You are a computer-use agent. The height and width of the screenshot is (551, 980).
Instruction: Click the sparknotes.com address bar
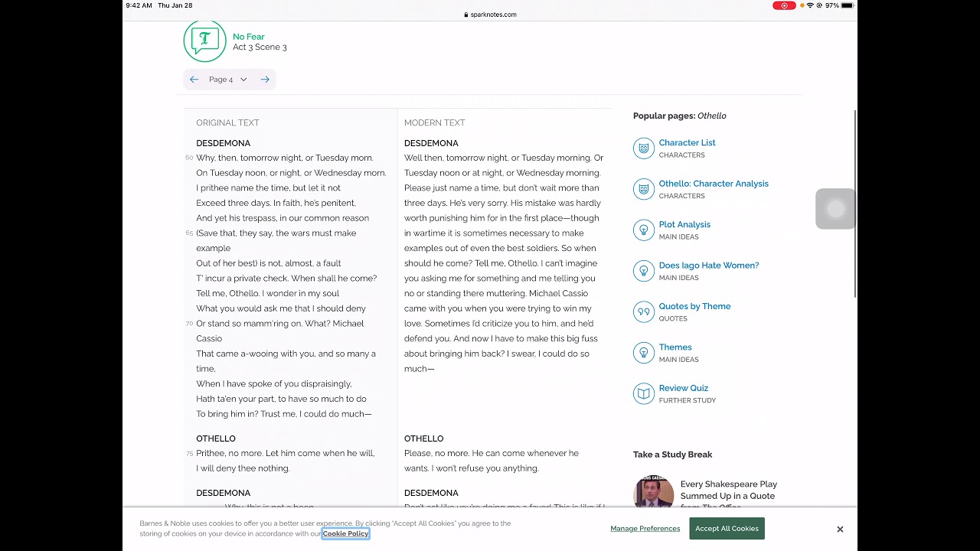tap(490, 15)
